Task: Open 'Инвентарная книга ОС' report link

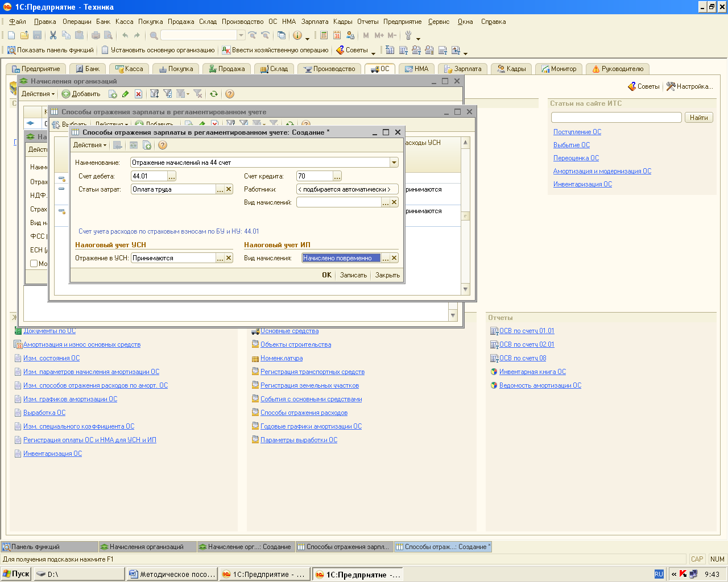Action: 532,372
